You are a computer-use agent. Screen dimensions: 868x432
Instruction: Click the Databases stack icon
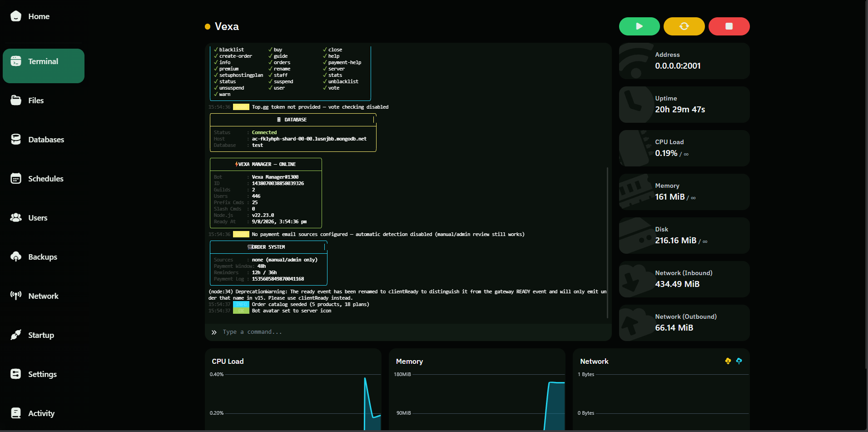pos(16,140)
